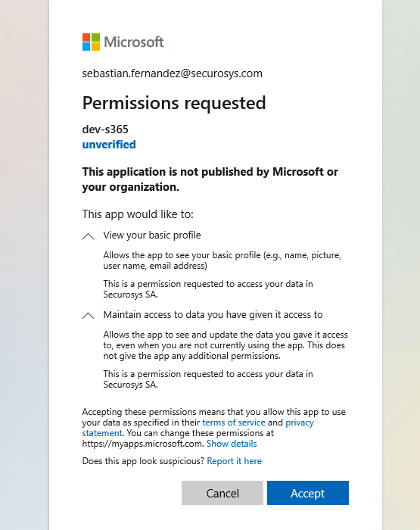The width and height of the screenshot is (420, 530).
Task: Click the Microsoft four-square logo icon
Action: coord(91,42)
